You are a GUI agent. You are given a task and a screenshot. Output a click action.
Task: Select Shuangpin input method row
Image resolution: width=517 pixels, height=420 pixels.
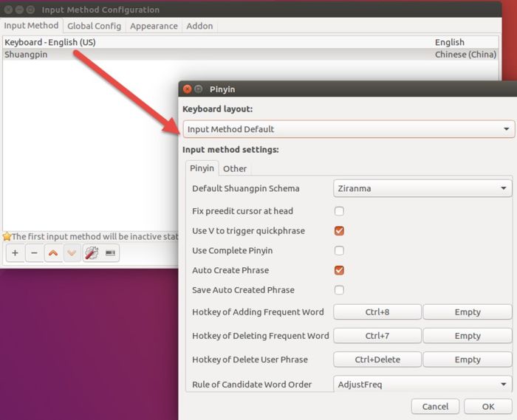250,55
